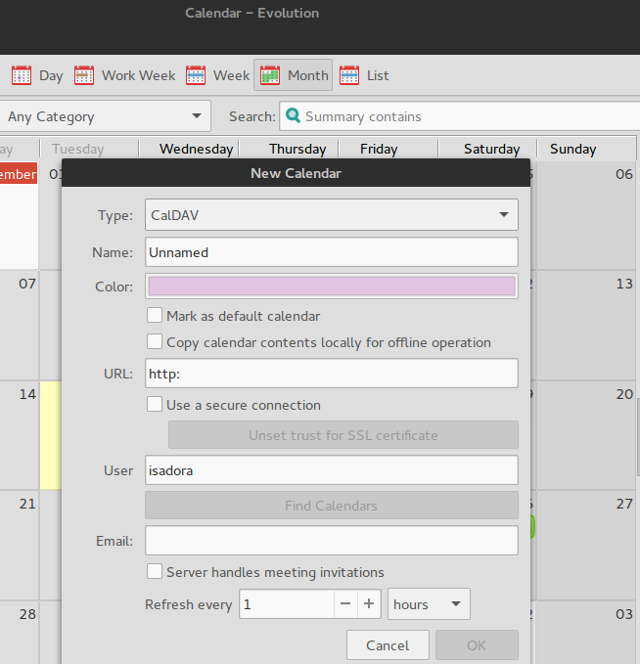Focus the empty Email field

332,540
